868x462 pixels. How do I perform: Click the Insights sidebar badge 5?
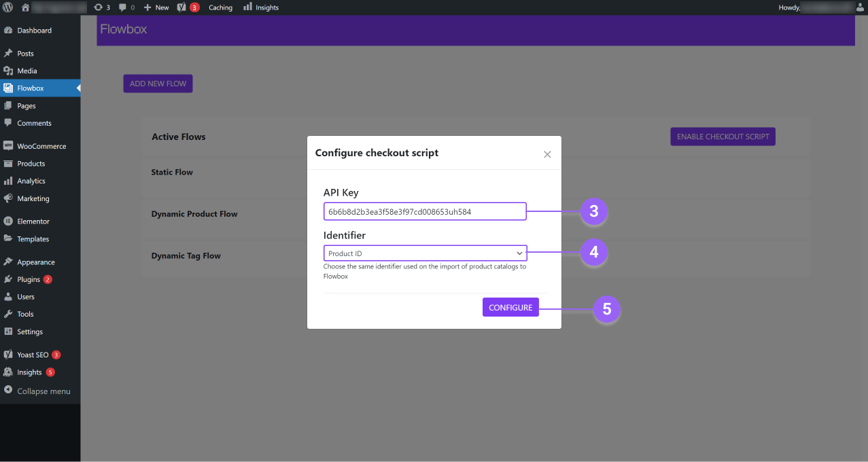(x=50, y=372)
